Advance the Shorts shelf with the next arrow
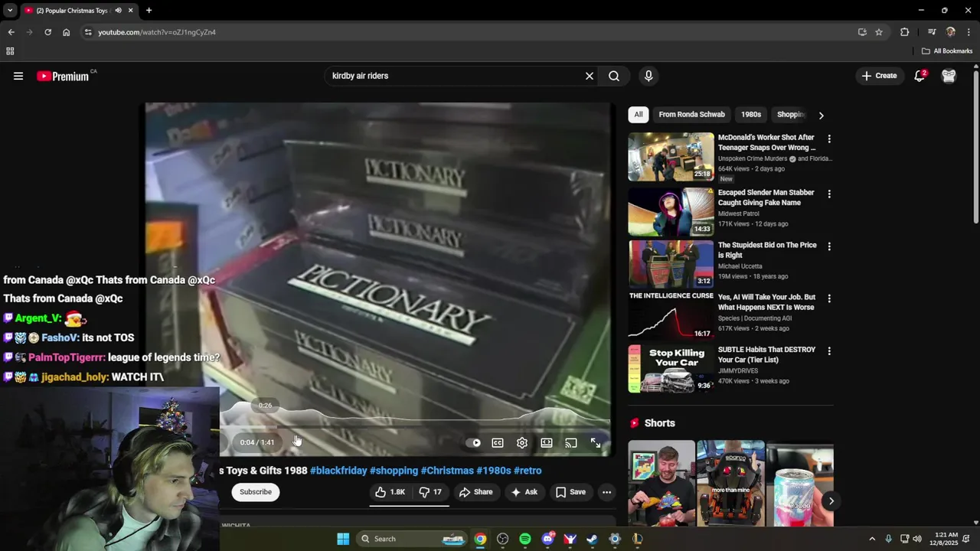Viewport: 980px width, 551px height. (x=831, y=501)
